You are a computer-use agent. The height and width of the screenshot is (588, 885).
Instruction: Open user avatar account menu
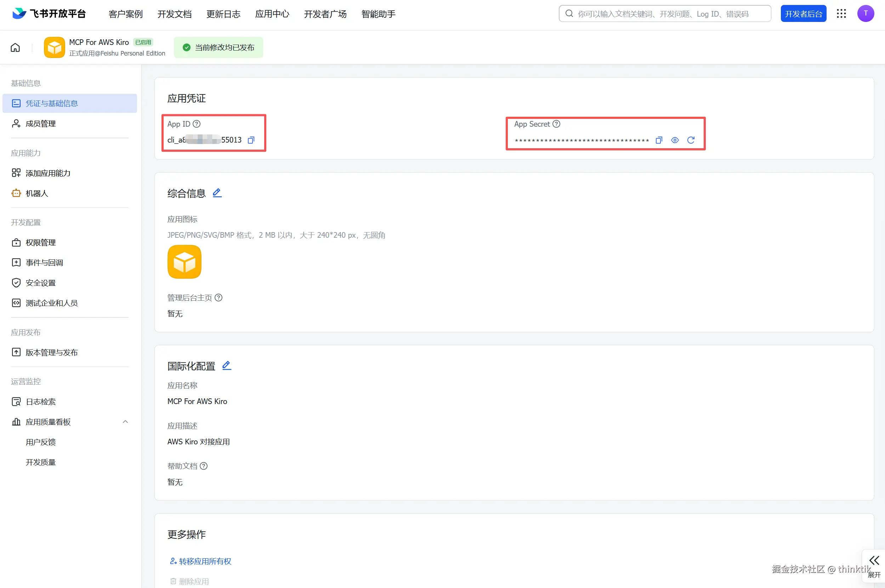[866, 14]
